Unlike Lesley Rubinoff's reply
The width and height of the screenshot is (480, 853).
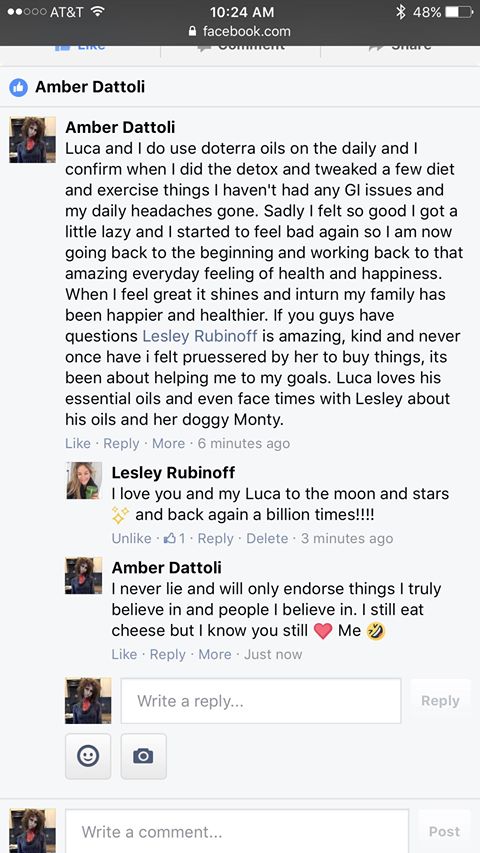tap(131, 538)
